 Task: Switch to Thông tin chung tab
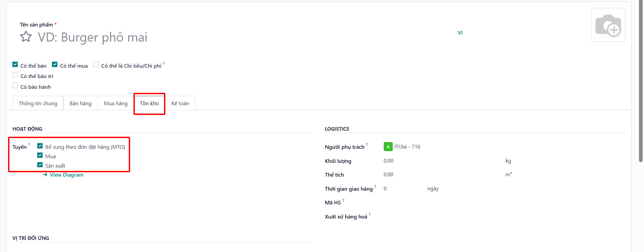(38, 103)
